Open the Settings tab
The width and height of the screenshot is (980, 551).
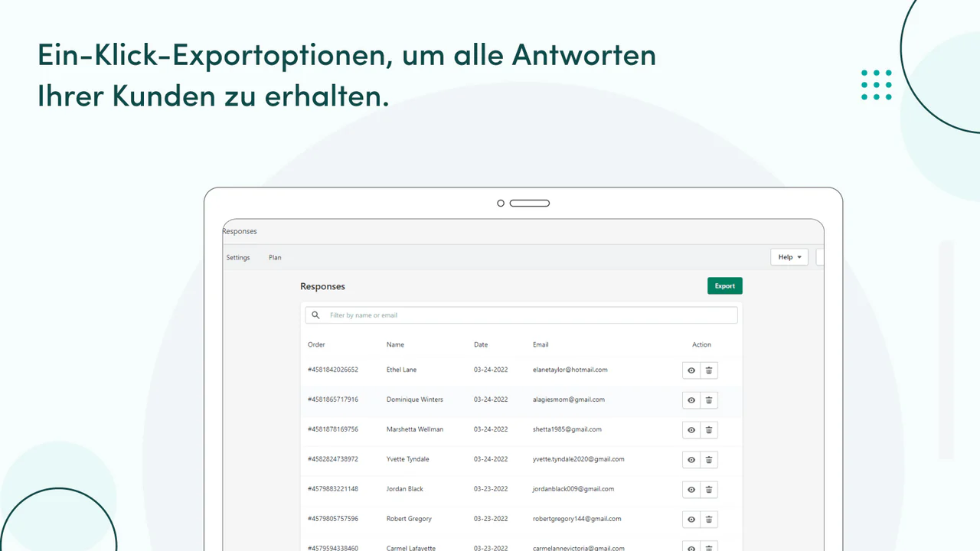238,258
